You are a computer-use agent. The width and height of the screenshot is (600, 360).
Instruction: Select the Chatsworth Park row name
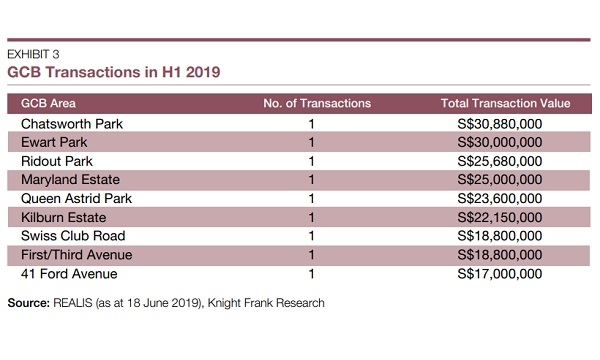(x=72, y=124)
